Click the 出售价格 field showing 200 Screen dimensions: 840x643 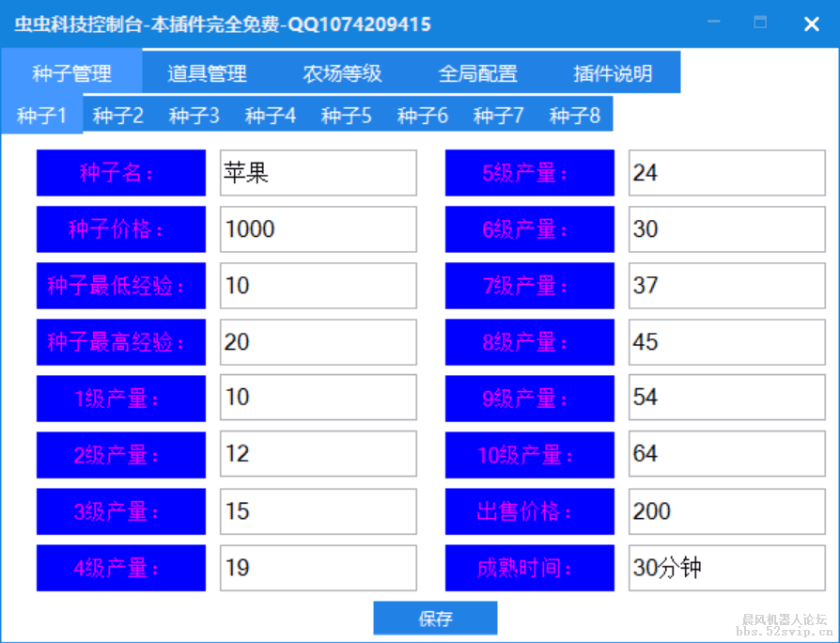coord(726,511)
